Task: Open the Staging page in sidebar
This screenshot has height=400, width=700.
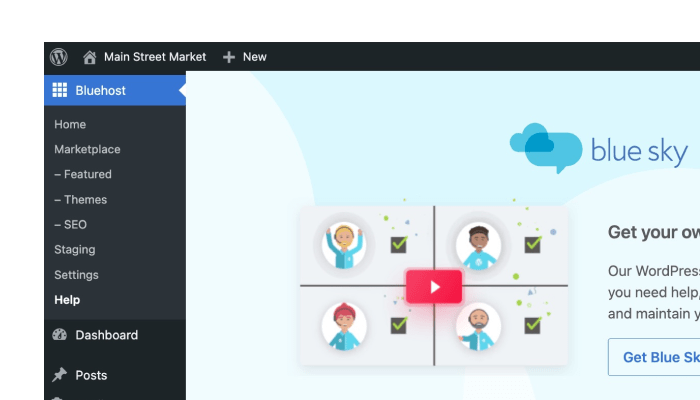Action: tap(75, 249)
